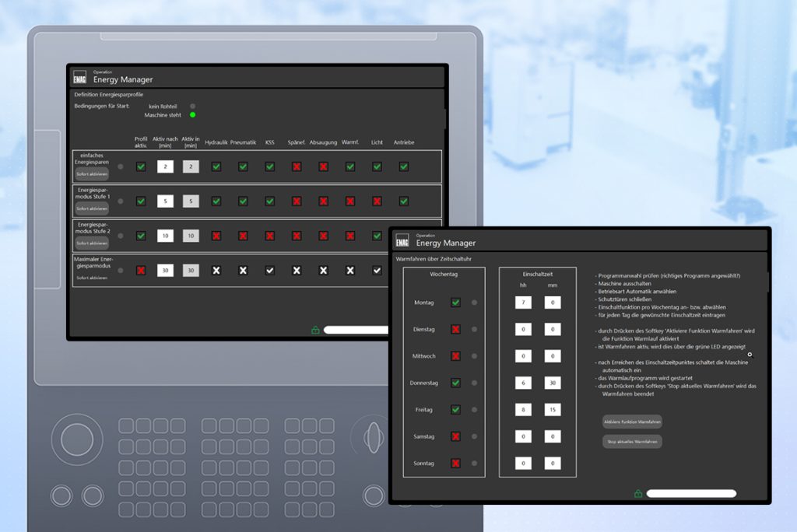Click the gray LED indicator next to Montag
Viewport: 797px width, 532px height.
point(474,302)
